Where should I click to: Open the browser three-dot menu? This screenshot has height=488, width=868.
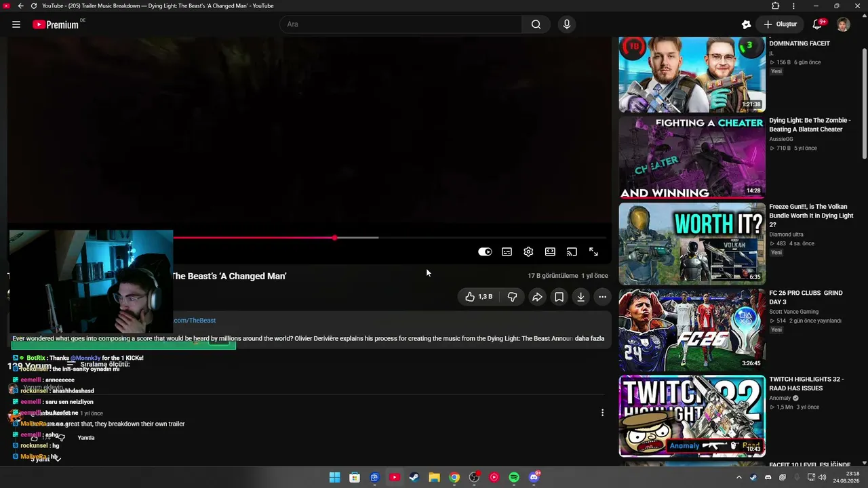click(793, 6)
